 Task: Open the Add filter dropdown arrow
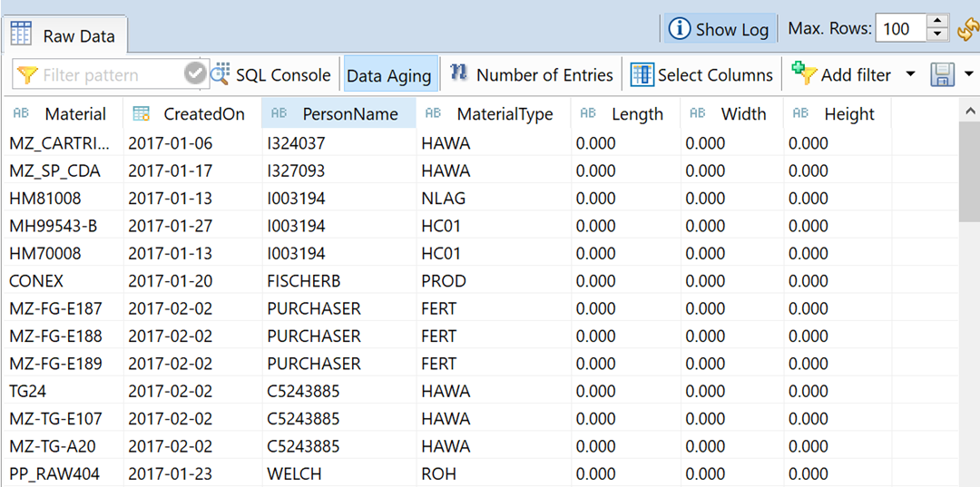click(x=910, y=74)
